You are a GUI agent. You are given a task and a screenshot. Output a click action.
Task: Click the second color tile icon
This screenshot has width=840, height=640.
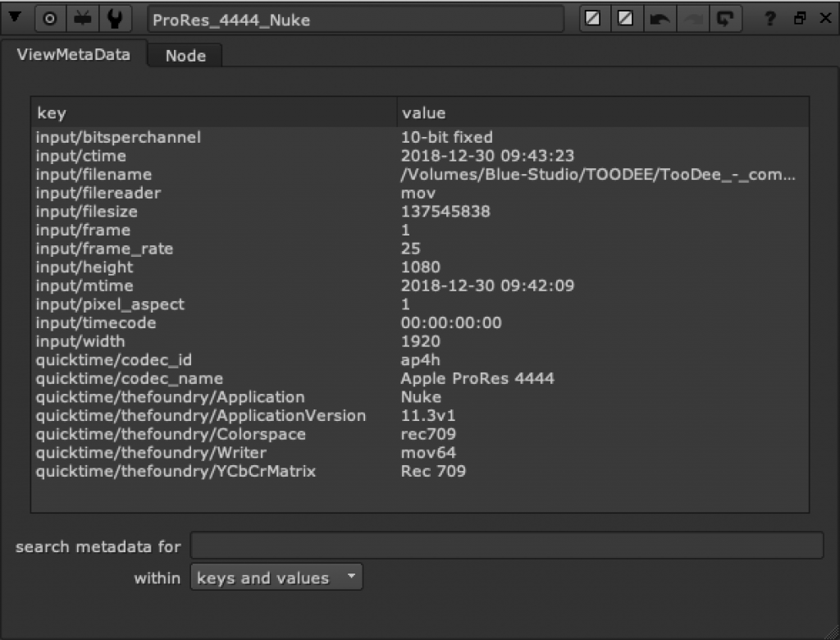point(625,19)
